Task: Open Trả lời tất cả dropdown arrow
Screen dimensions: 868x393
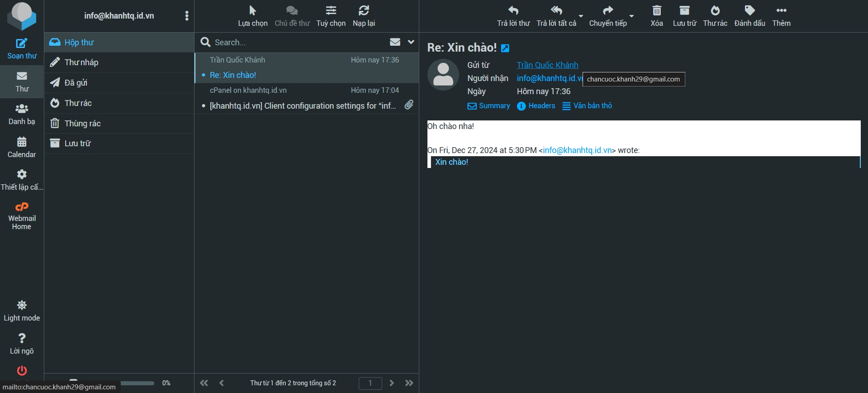Action: tap(581, 16)
